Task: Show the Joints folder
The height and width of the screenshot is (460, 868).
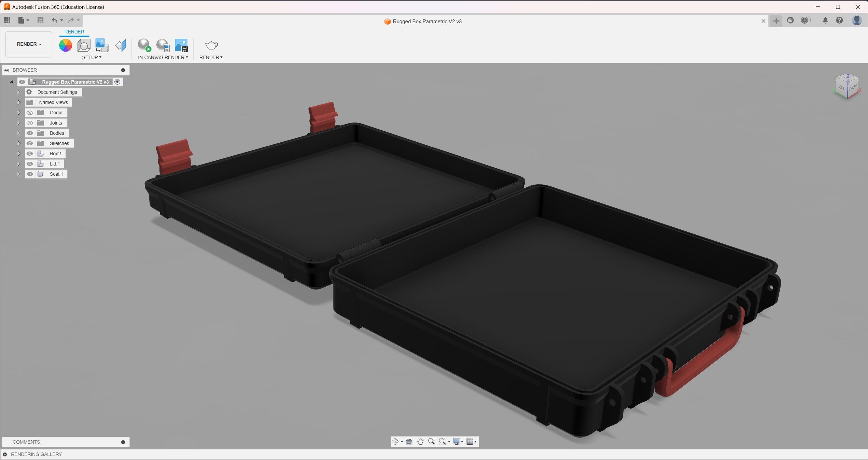Action: tap(30, 123)
